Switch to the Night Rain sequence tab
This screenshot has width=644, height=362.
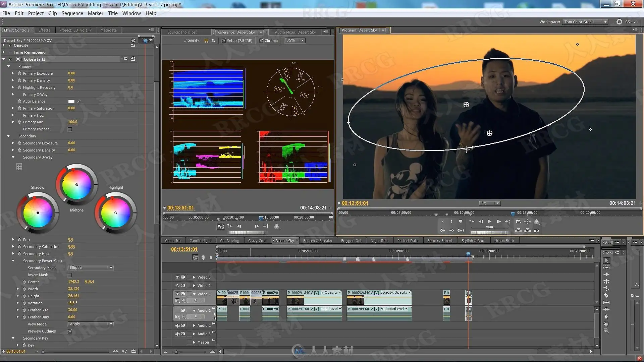[379, 241]
